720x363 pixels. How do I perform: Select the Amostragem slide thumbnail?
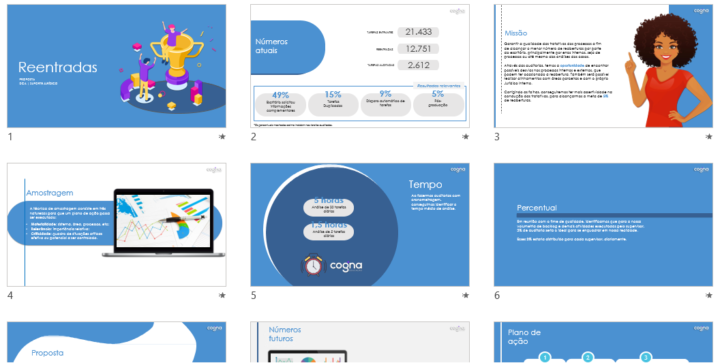coord(117,224)
